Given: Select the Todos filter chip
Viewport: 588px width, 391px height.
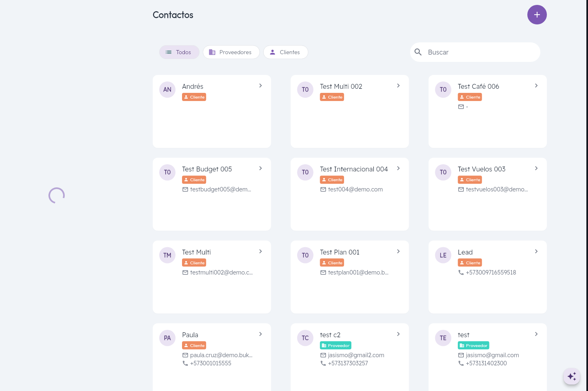Looking at the screenshot, I should (x=179, y=52).
